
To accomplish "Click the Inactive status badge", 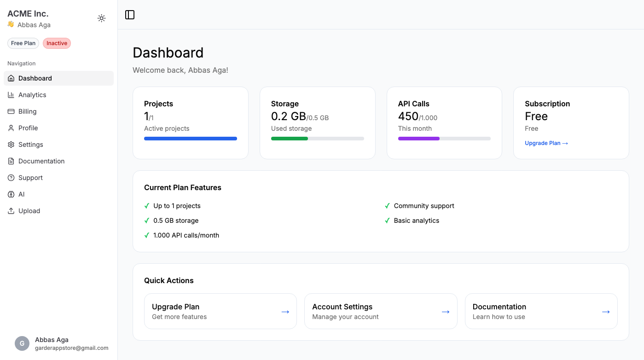I will click(57, 43).
